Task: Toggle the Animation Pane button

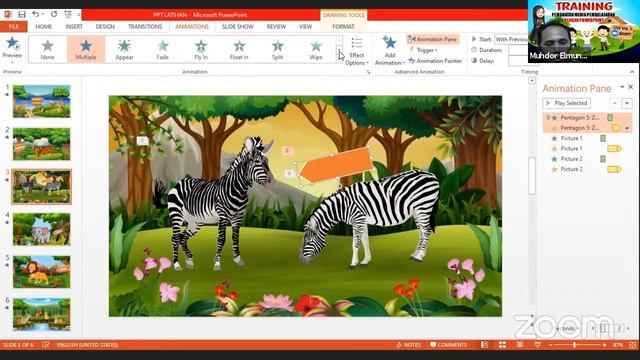Action: pos(433,39)
